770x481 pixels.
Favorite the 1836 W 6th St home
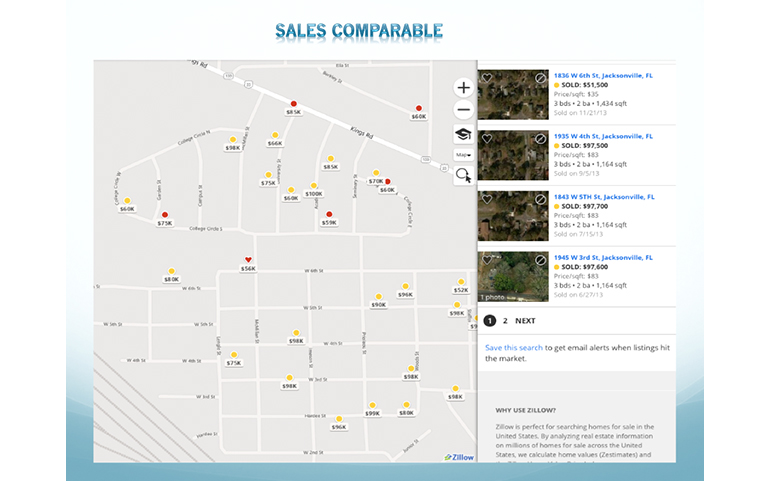click(487, 78)
